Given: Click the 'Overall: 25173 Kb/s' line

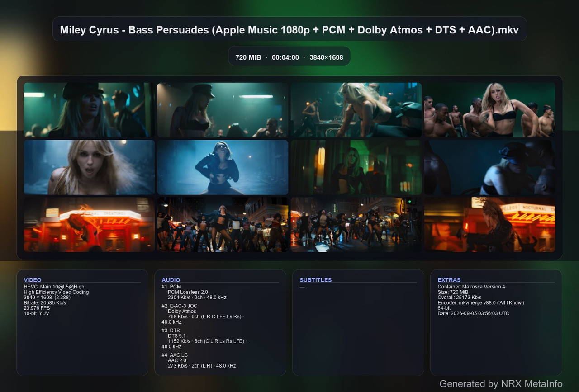Looking at the screenshot, I should (x=460, y=298).
